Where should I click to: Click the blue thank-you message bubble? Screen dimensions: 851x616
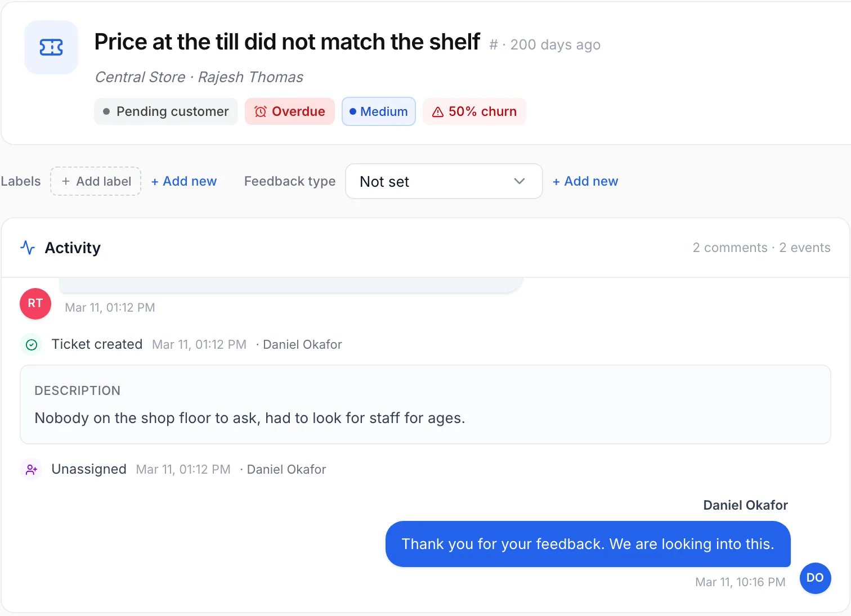pos(588,544)
